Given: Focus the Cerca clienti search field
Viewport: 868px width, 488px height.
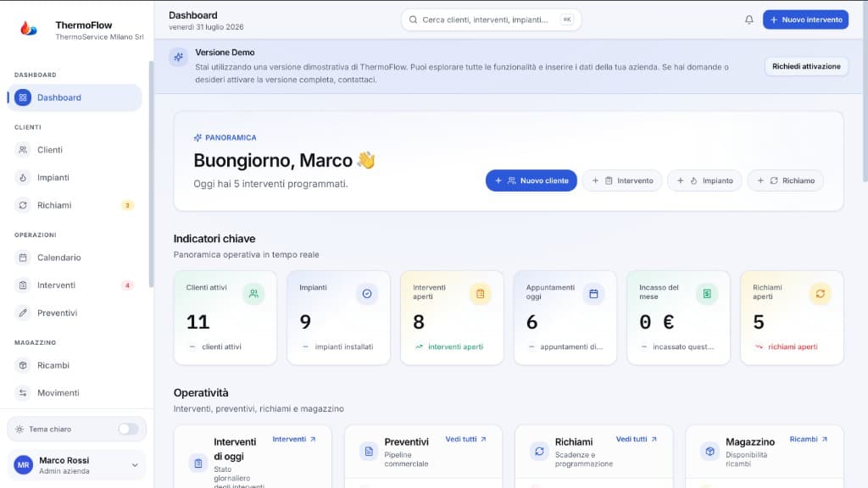Looking at the screenshot, I should pyautogui.click(x=491, y=20).
